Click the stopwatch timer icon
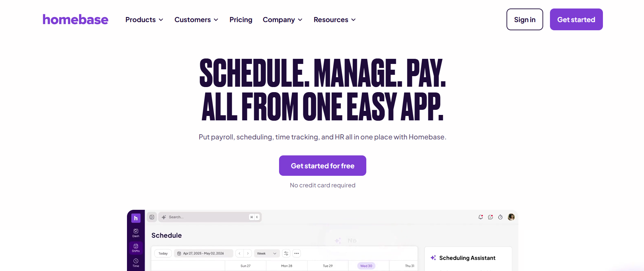The height and width of the screenshot is (271, 644). (x=500, y=217)
